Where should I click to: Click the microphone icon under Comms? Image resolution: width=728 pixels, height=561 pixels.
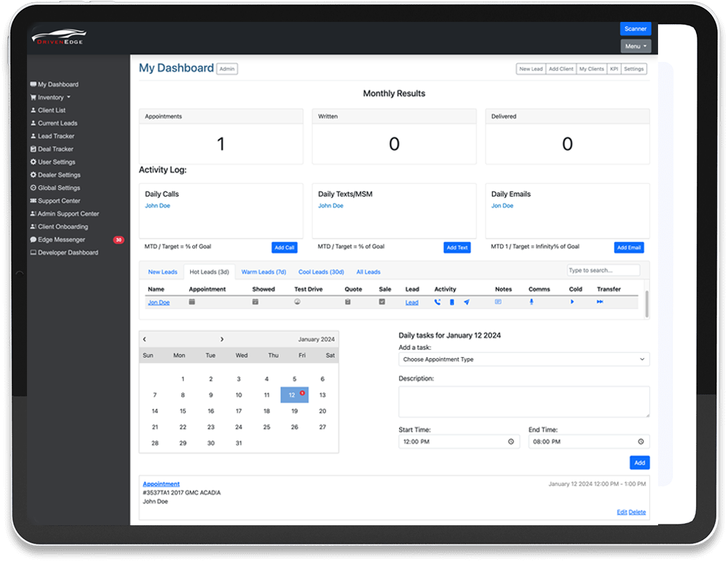[531, 302]
